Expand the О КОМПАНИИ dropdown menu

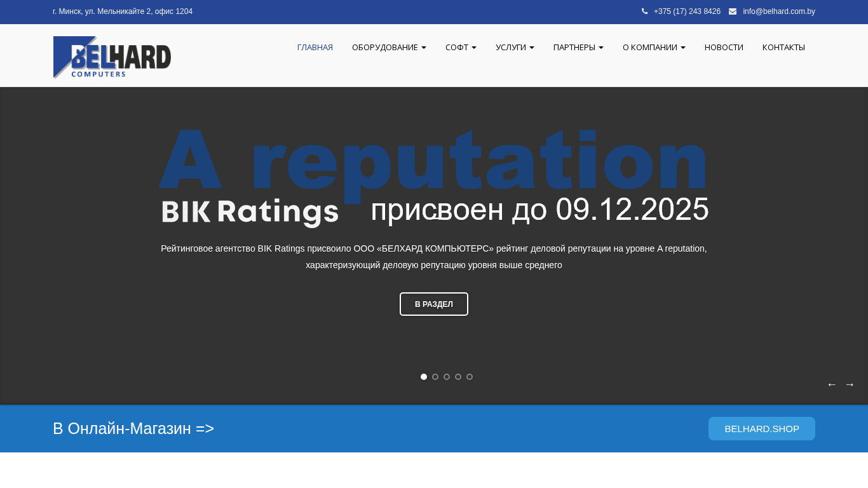[x=654, y=48]
